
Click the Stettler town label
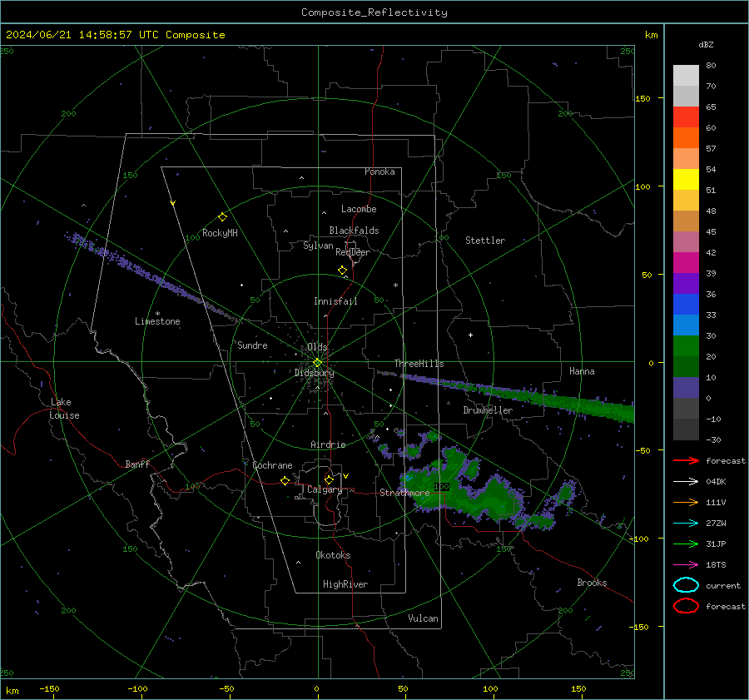point(485,241)
